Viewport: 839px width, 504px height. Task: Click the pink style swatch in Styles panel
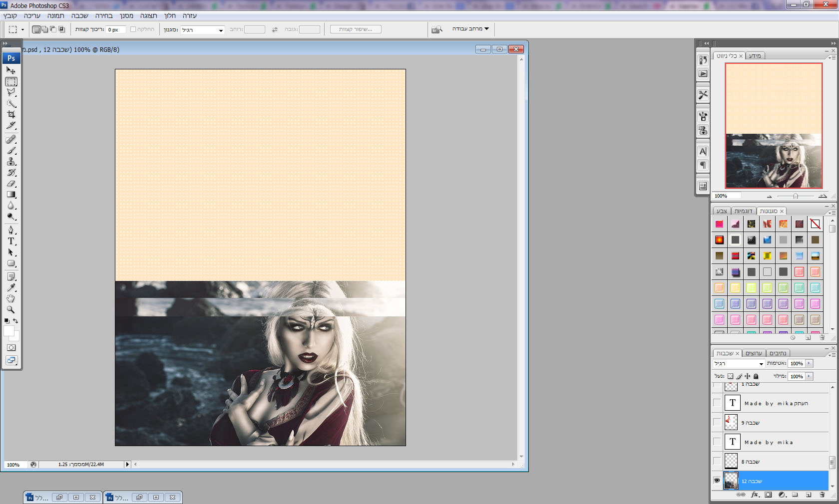[719, 224]
